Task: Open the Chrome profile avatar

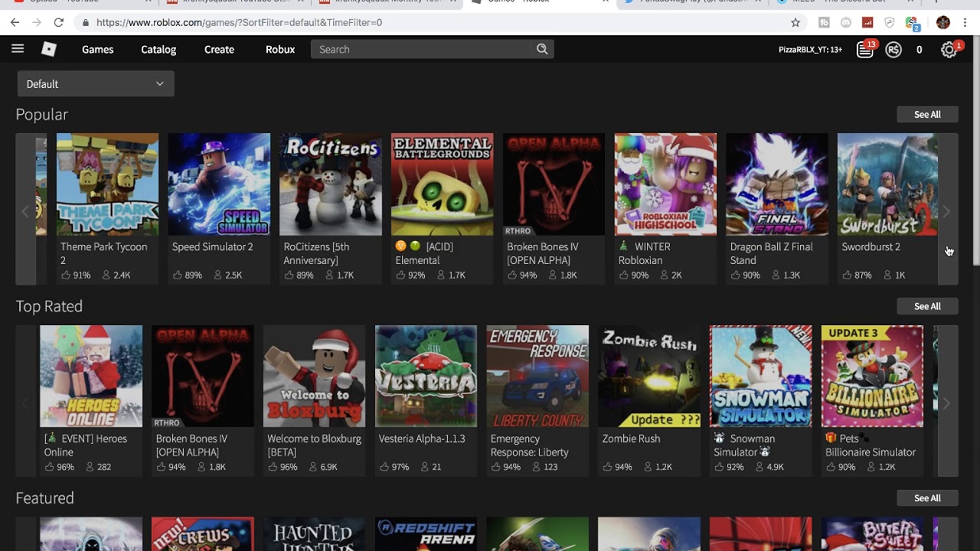Action: point(942,22)
